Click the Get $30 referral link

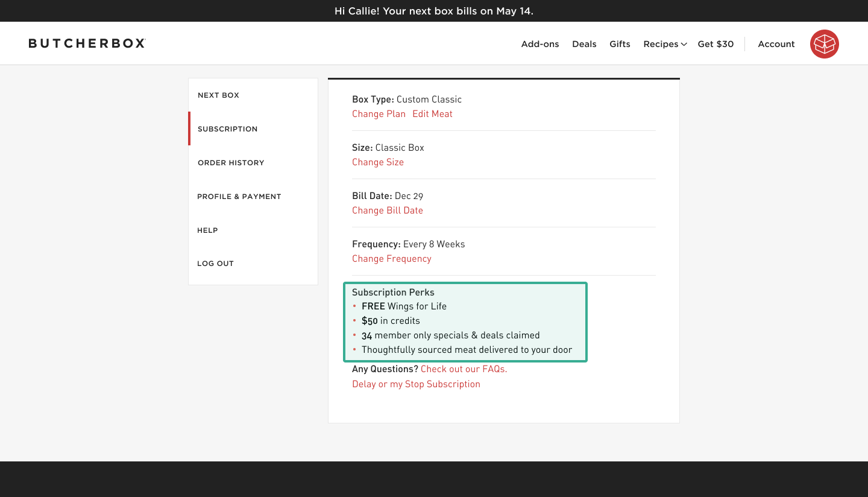(715, 44)
